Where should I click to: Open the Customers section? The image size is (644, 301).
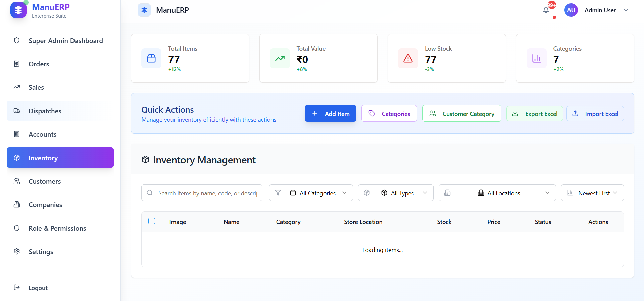[x=60, y=181]
